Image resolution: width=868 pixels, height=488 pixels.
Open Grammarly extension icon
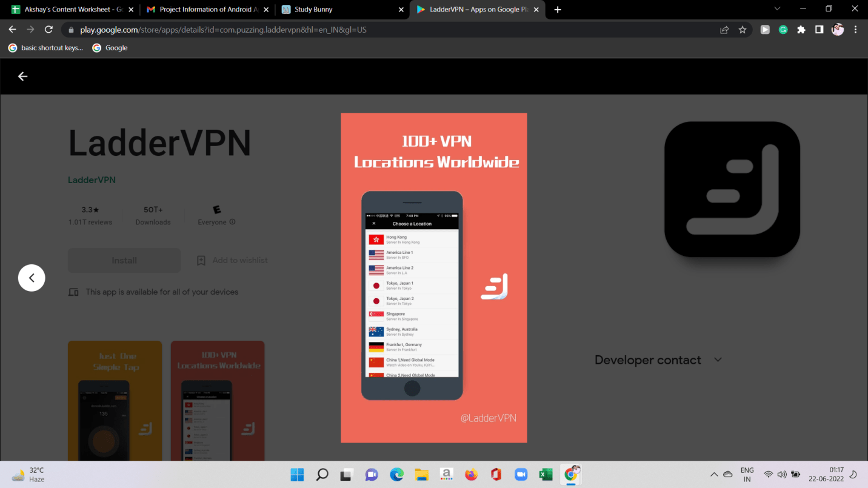click(x=783, y=30)
